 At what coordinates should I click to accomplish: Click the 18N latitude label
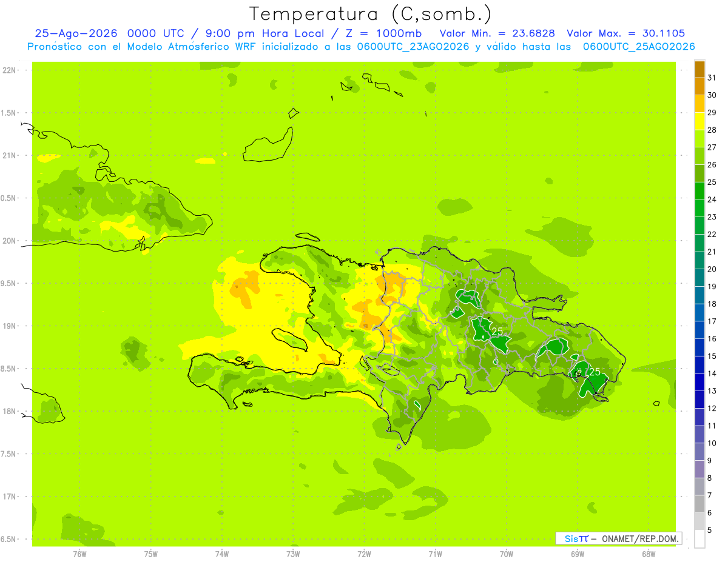tap(8, 411)
